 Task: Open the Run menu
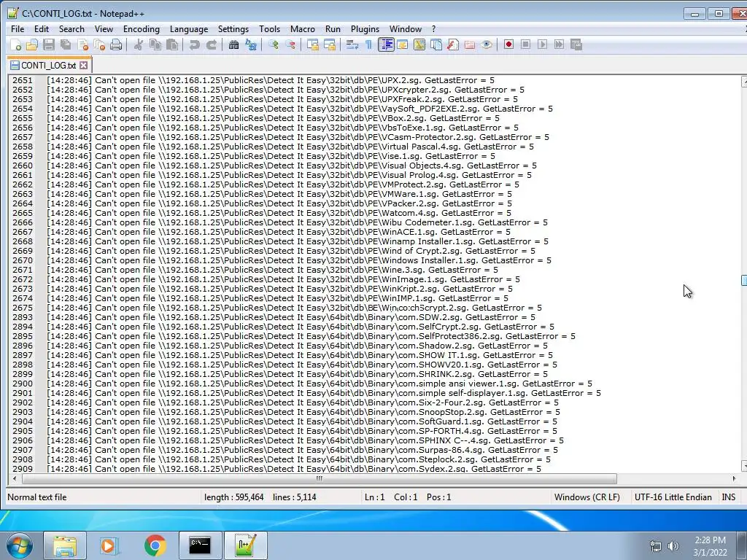333,29
